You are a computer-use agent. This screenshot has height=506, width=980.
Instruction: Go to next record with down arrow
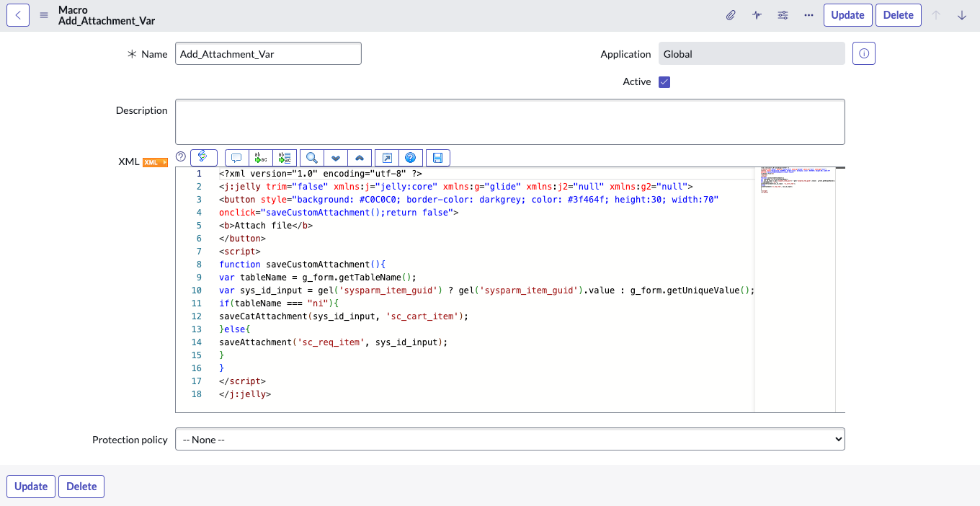click(962, 15)
